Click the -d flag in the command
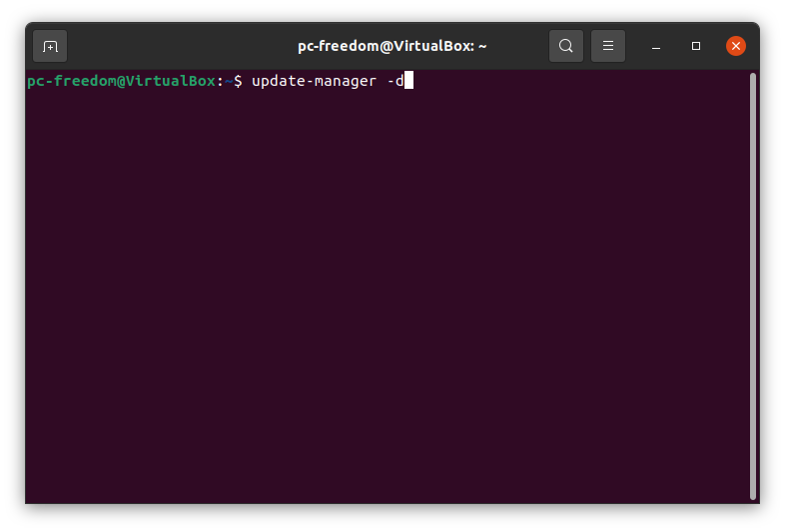 pyautogui.click(x=394, y=81)
